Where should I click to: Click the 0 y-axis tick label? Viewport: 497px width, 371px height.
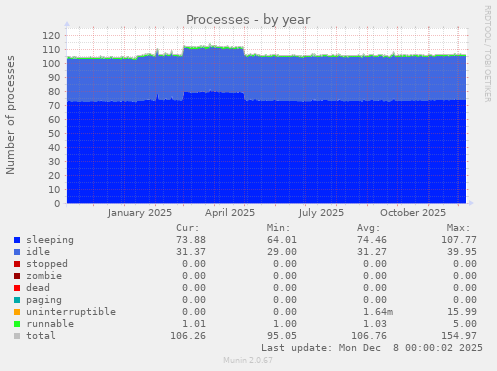point(57,204)
